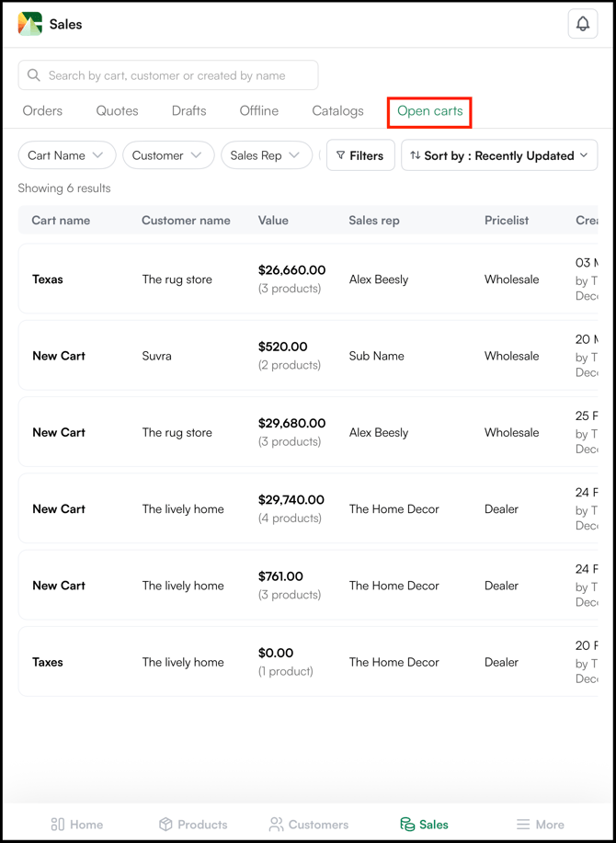Viewport: 616px width, 843px height.
Task: Expand the Customer filter dropdown
Action: pyautogui.click(x=168, y=155)
